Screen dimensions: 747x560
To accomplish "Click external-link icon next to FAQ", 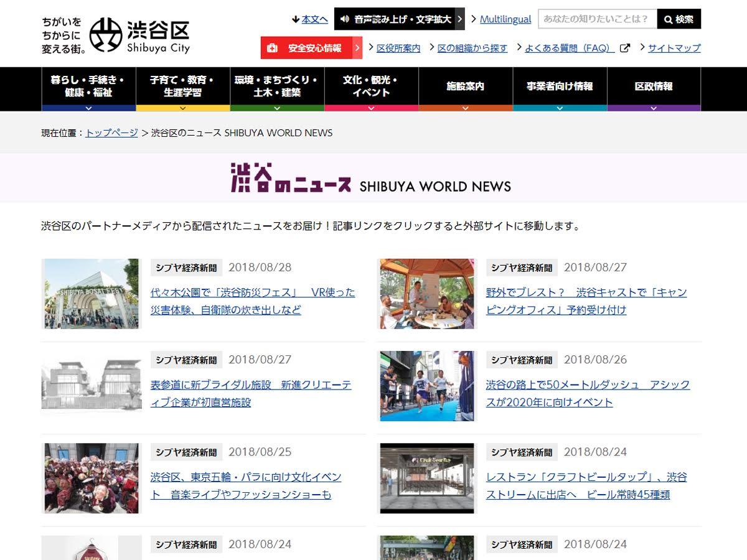I will pos(624,48).
